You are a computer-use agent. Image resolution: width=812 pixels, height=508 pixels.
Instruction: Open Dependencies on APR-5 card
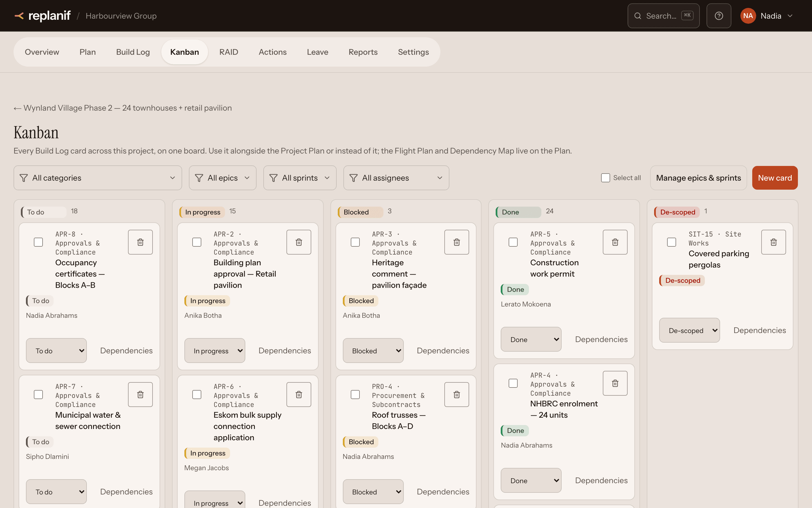pyautogui.click(x=601, y=339)
